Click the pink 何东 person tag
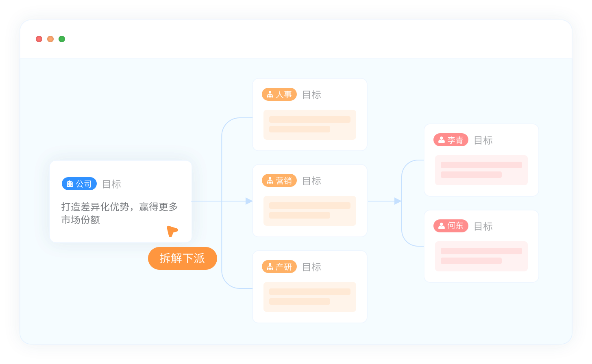592x364 pixels. tap(451, 226)
